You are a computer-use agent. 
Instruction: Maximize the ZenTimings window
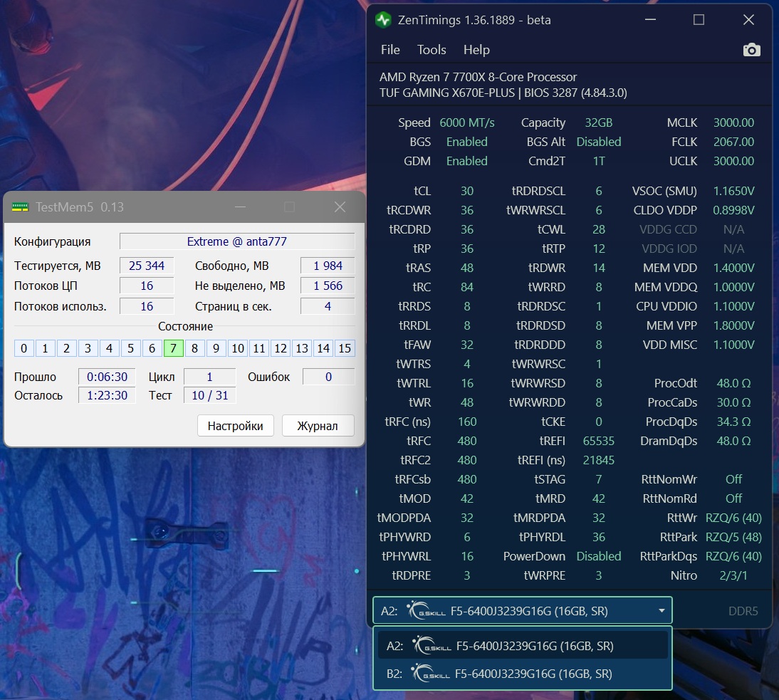click(699, 20)
